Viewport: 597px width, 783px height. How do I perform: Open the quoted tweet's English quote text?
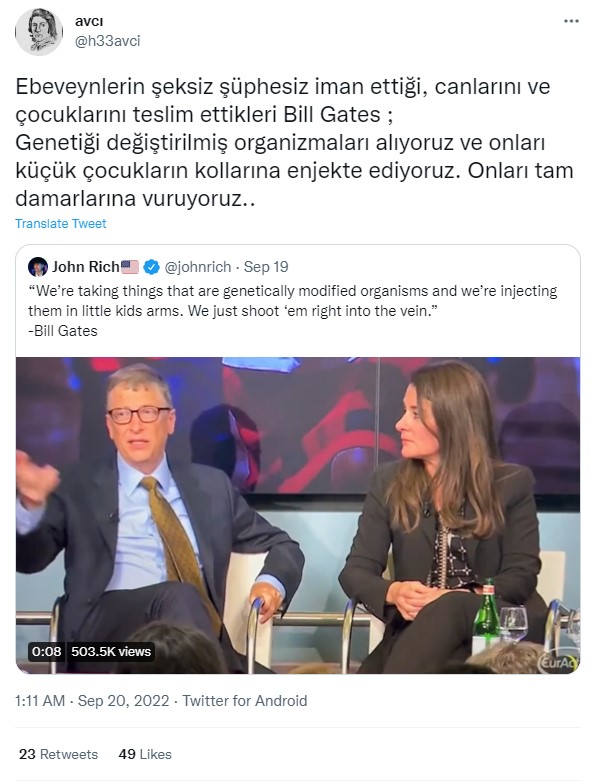[293, 311]
